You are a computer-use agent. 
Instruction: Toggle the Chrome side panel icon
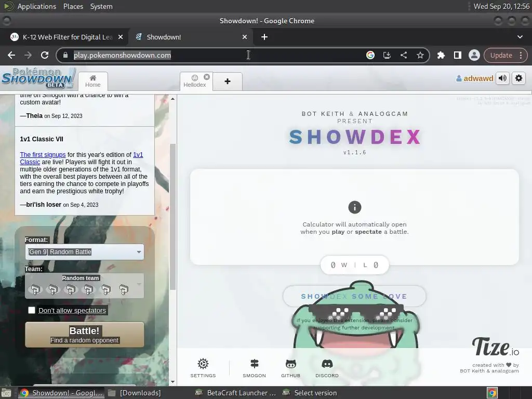(x=457, y=55)
